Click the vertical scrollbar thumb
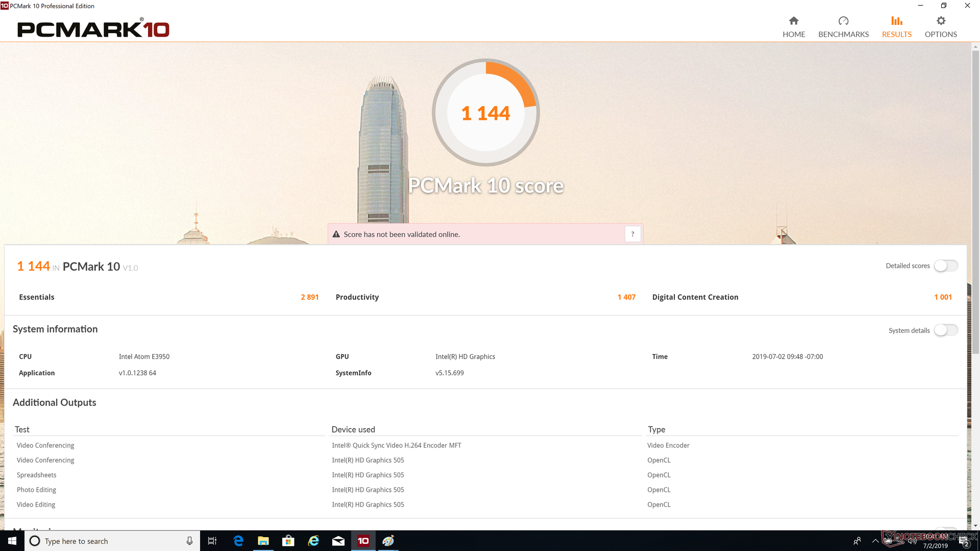 tap(975, 202)
